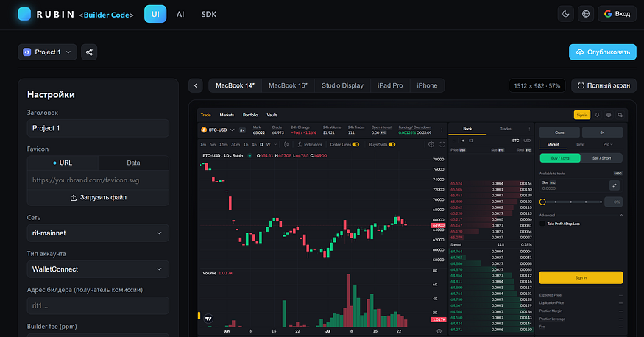Click the back chevron beside the MacBook 14" tab

coord(196,85)
